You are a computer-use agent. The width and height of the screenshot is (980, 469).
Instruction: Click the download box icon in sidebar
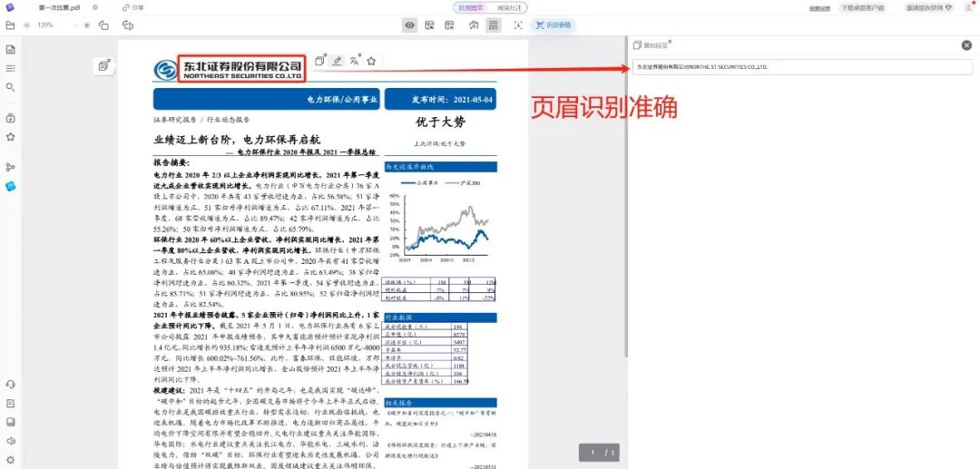(x=10, y=118)
